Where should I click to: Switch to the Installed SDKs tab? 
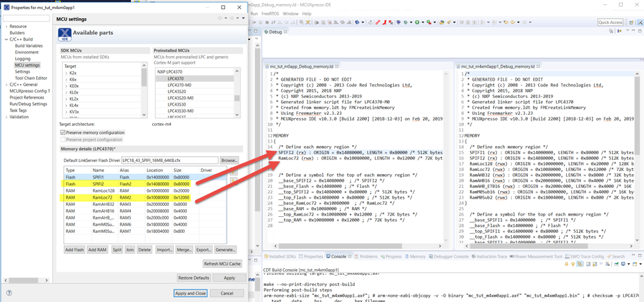pos(280,256)
